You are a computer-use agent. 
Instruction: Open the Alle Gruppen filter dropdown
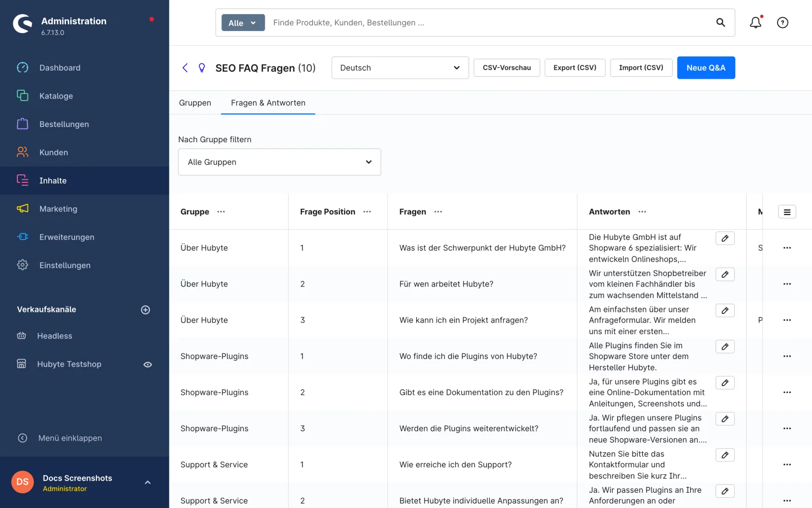click(x=280, y=162)
